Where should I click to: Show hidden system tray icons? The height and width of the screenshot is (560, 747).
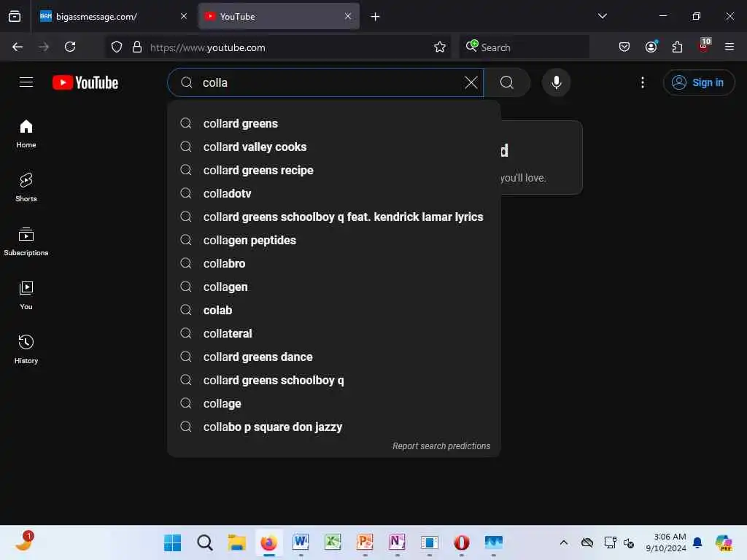point(564,542)
